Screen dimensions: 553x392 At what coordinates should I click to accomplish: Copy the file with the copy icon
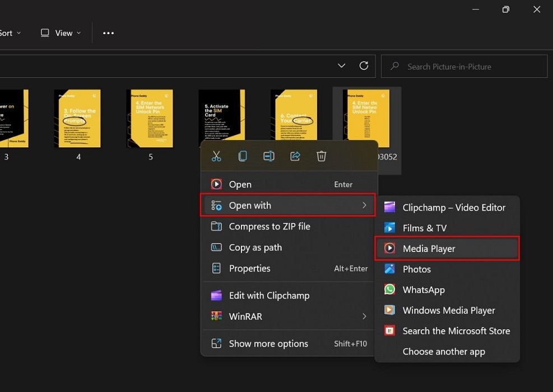243,156
